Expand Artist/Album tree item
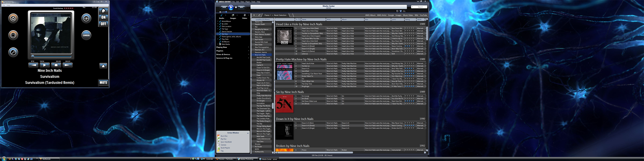644x161 pixels. point(218,21)
